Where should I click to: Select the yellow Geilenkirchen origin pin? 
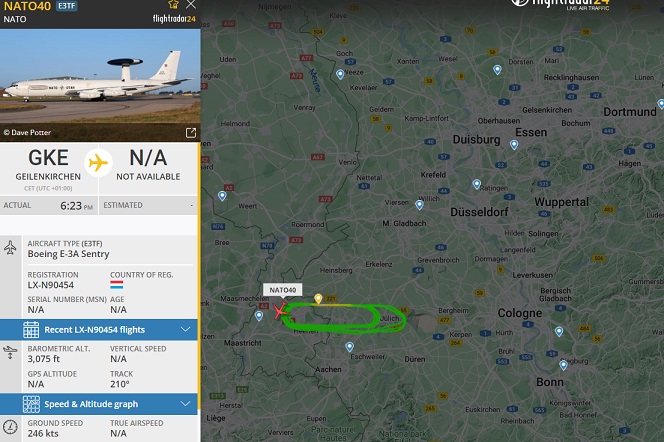tap(318, 299)
